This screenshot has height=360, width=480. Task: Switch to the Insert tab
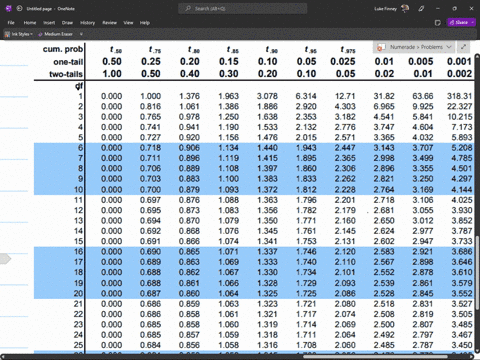(x=49, y=23)
